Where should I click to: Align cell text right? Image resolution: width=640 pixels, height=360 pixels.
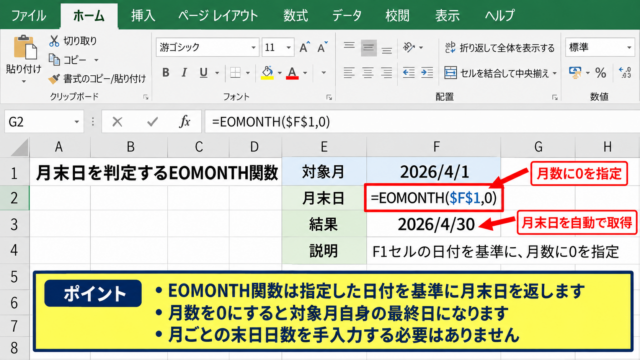(387, 73)
